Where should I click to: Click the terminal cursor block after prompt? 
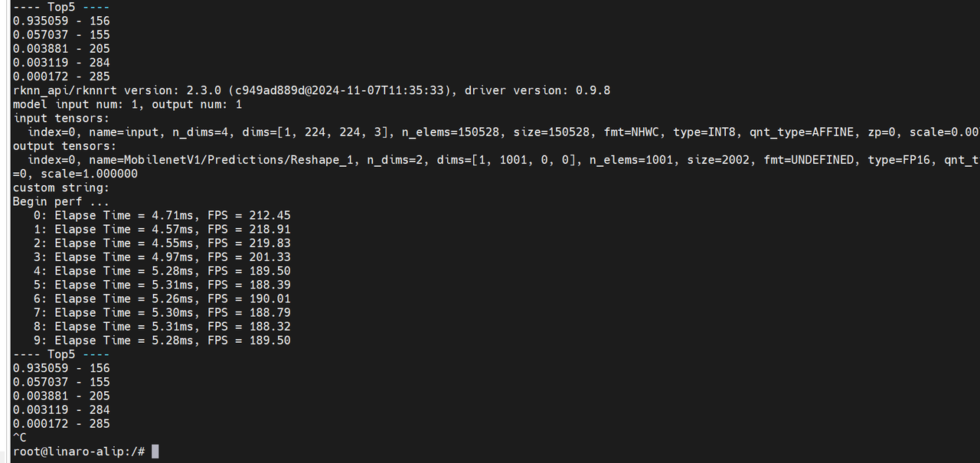[155, 452]
